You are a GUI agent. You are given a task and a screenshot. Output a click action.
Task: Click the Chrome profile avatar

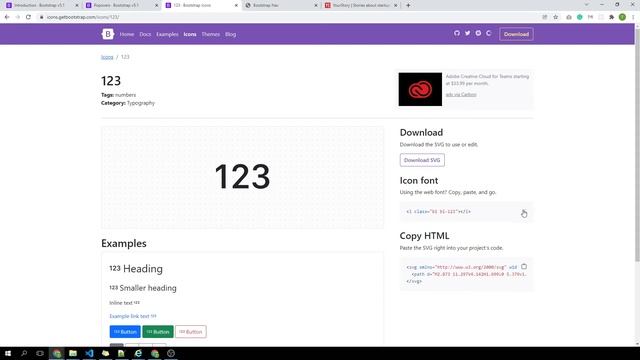(622, 17)
